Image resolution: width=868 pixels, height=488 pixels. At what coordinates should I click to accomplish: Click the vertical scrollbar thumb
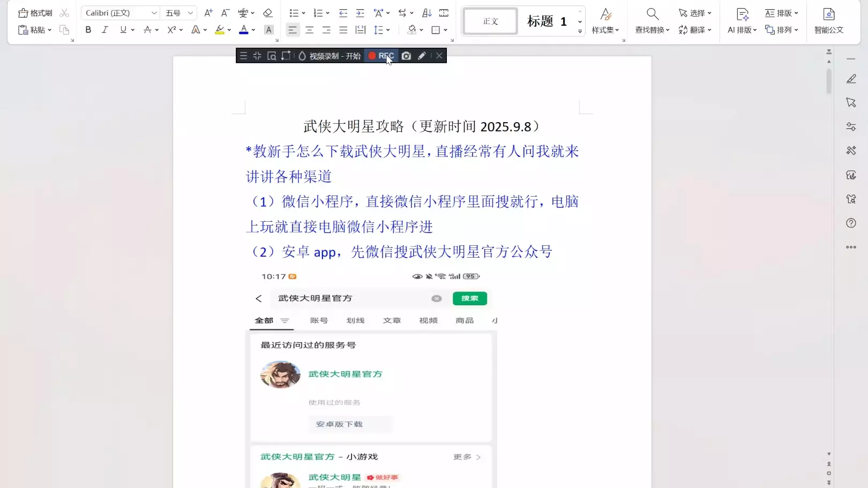point(829,81)
